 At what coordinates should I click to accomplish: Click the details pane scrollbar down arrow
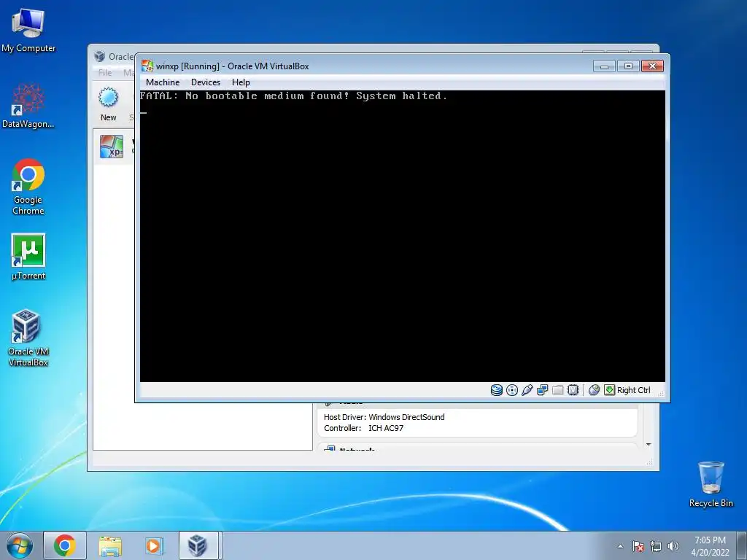coord(649,445)
